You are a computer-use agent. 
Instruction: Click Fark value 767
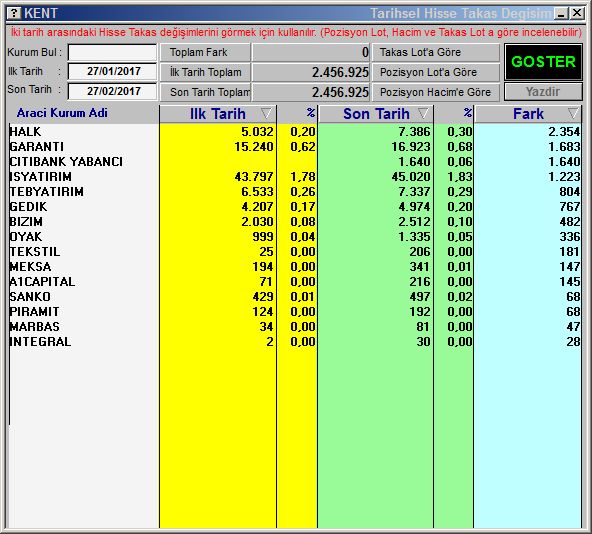click(570, 207)
